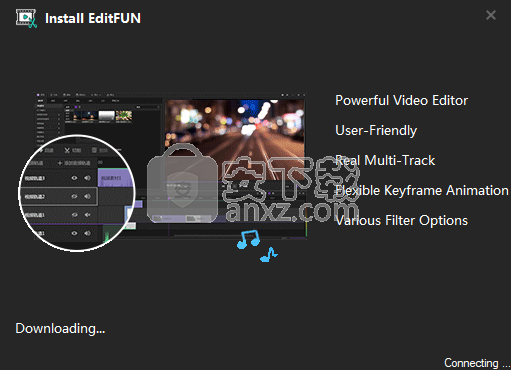
Task: Click the 'User-Friendly' feature text
Action: [x=376, y=130]
